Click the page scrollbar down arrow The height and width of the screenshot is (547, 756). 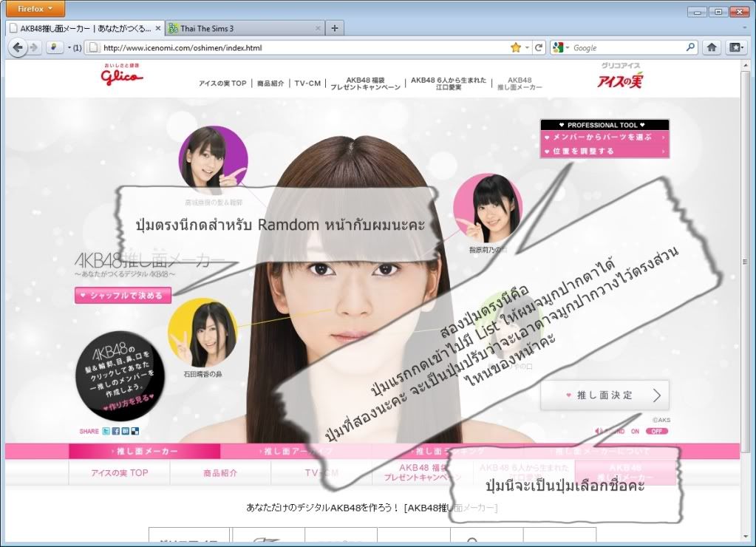(x=745, y=537)
